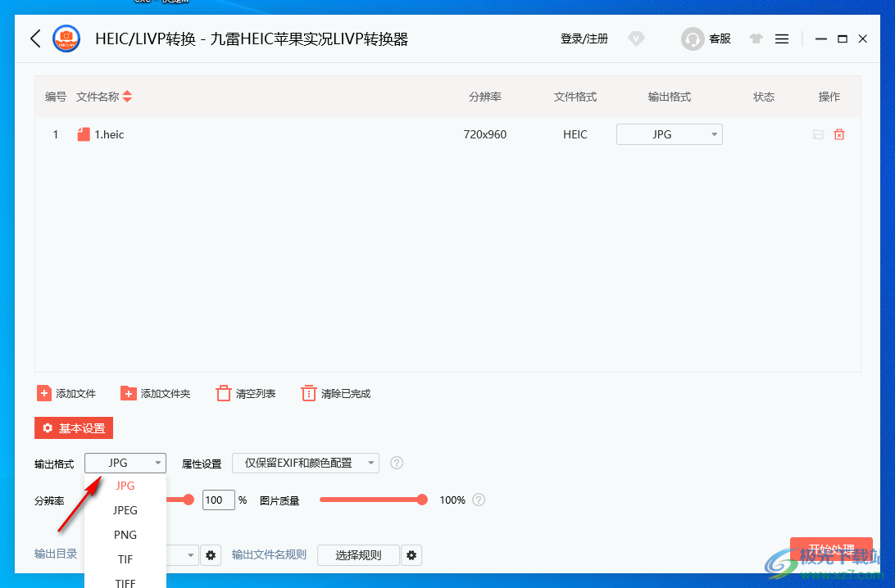Select the 1.heic file name
The image size is (895, 588).
click(x=109, y=134)
